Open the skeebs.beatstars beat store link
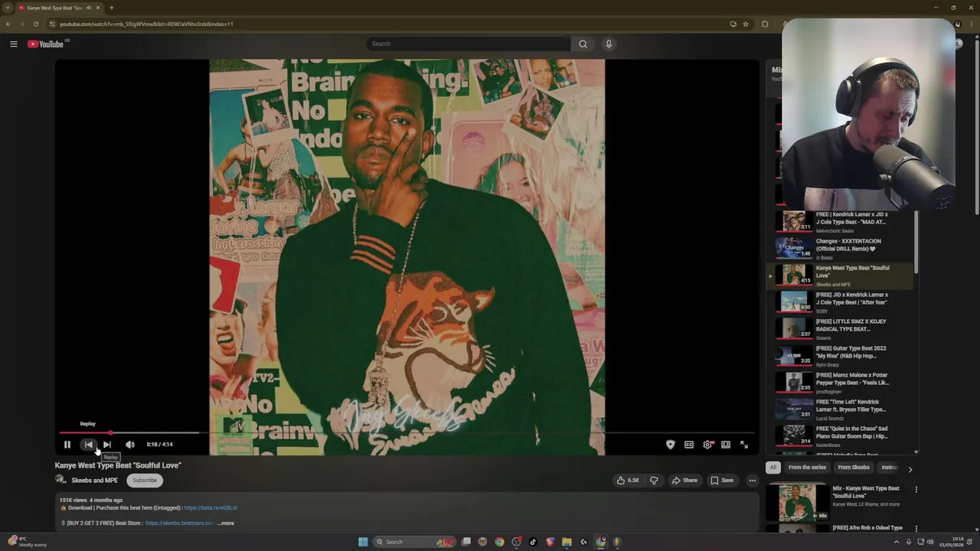 pyautogui.click(x=179, y=523)
